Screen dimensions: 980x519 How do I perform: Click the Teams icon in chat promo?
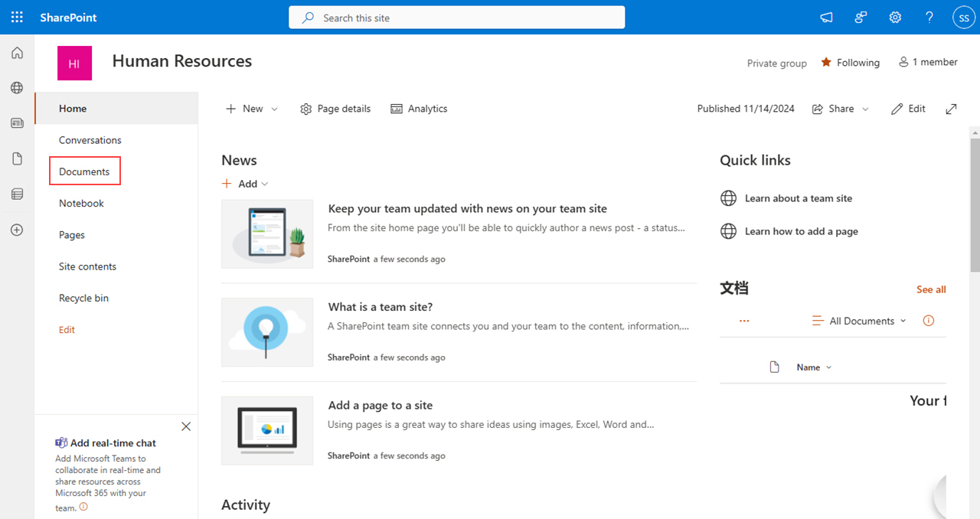pos(61,442)
